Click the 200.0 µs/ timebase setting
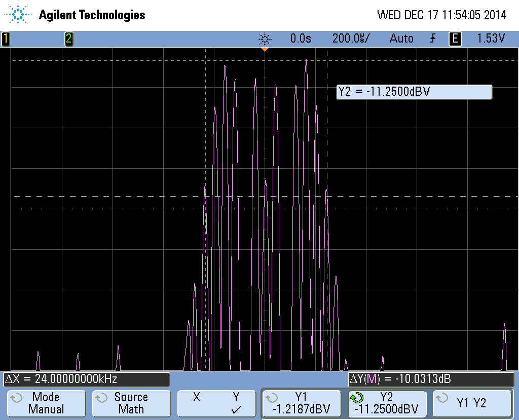519x420 pixels. click(351, 39)
